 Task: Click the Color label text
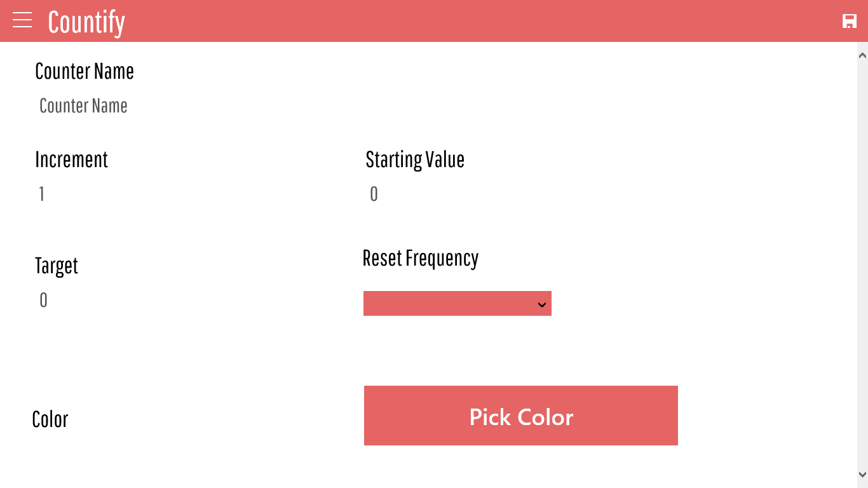pos(50,419)
